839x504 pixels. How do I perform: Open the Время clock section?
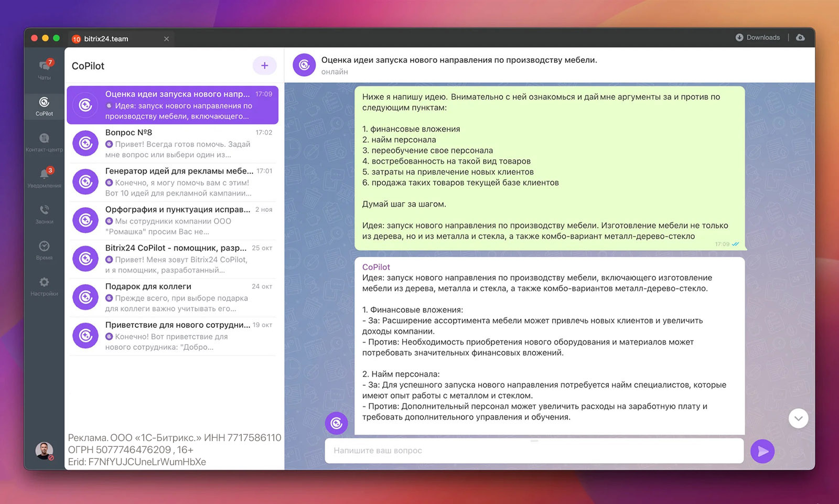click(45, 250)
